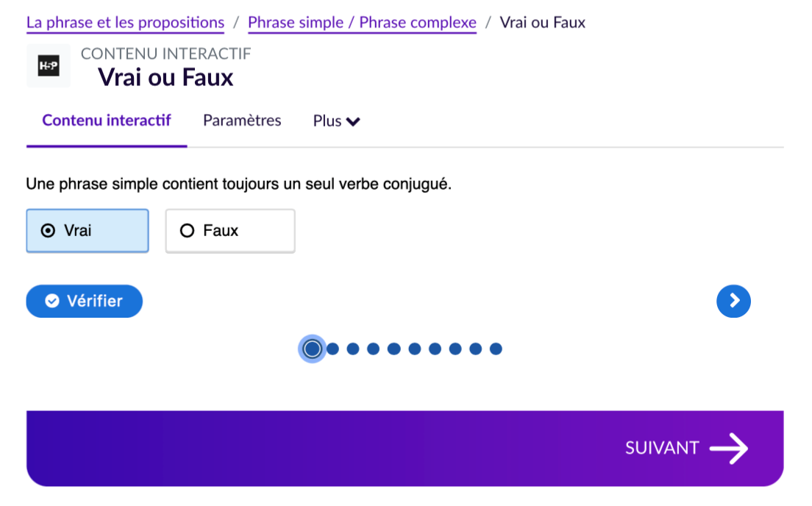The width and height of the screenshot is (812, 506).
Task: Click the checkmark icon on Vérifier
Action: [x=52, y=301]
